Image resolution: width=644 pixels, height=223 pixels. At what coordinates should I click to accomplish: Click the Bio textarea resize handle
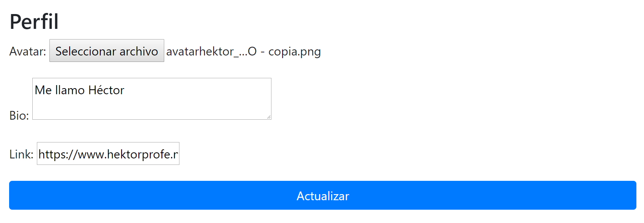pyautogui.click(x=268, y=117)
